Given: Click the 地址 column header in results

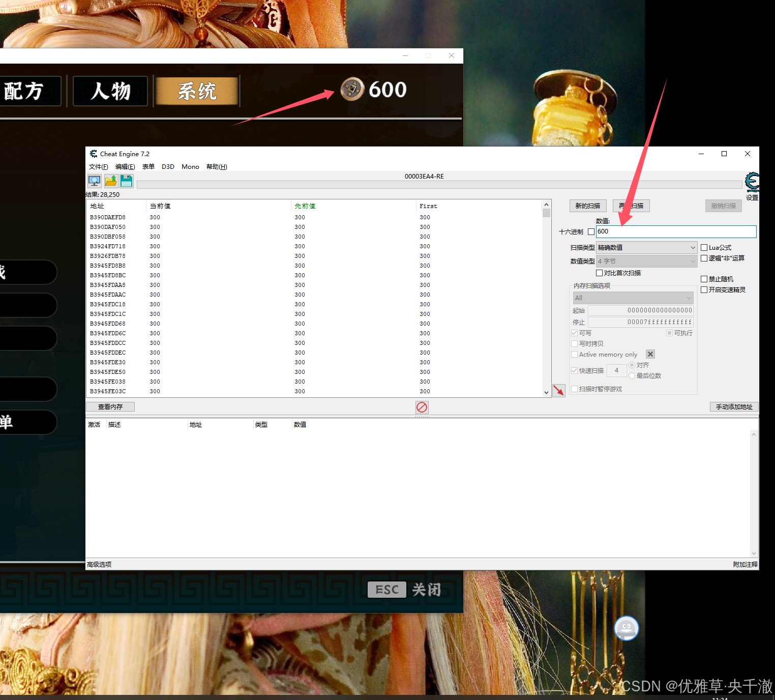Looking at the screenshot, I should click(116, 206).
